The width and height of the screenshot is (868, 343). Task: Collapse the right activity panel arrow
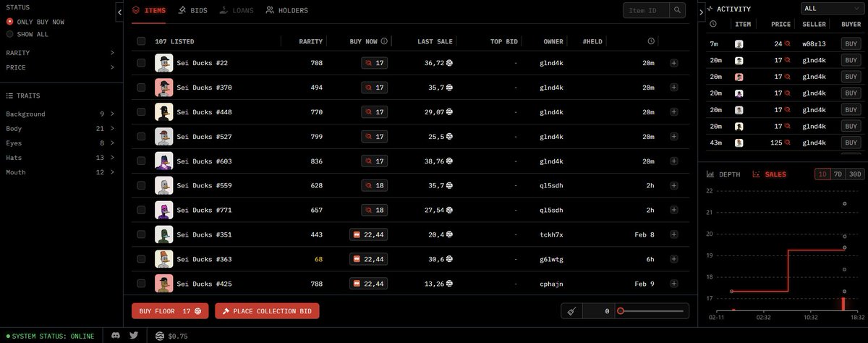click(701, 12)
